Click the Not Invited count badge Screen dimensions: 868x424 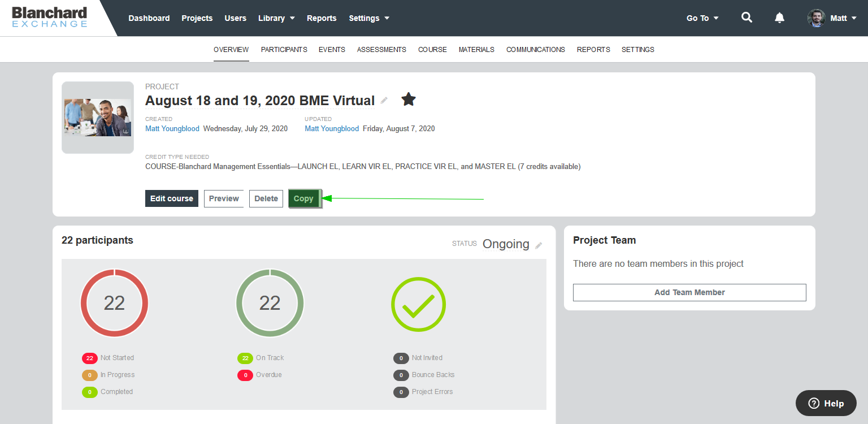[401, 358]
